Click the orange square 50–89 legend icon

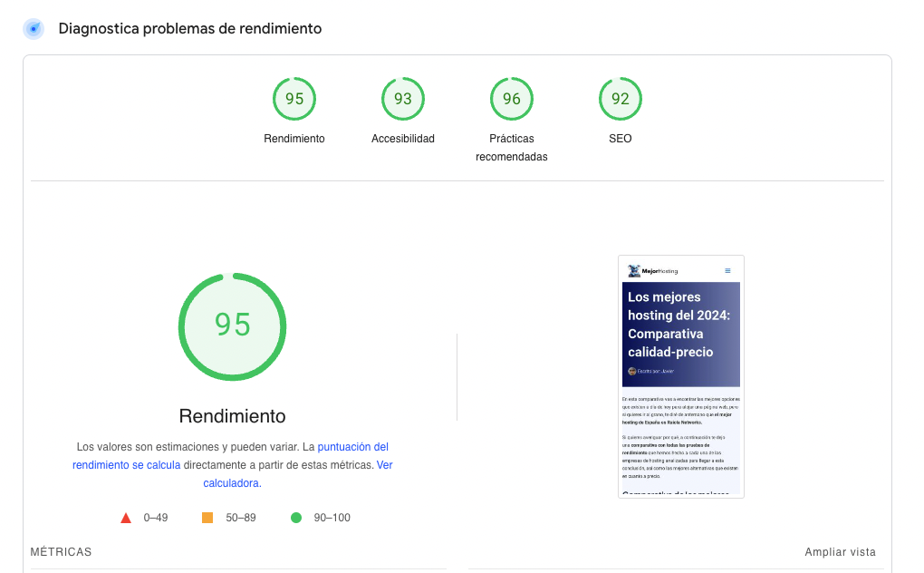(205, 517)
